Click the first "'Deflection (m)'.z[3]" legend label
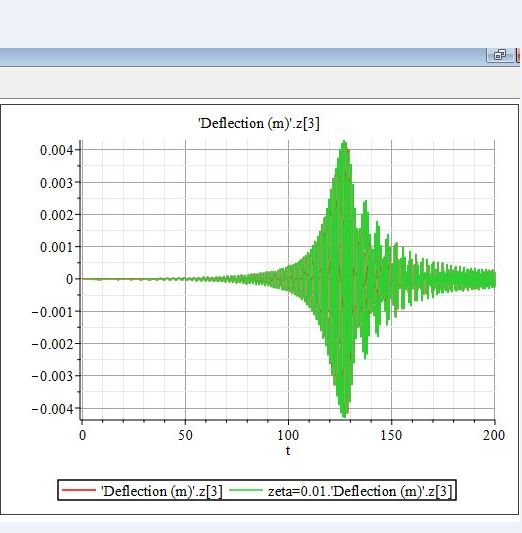This screenshot has width=522, height=533. pyautogui.click(x=162, y=491)
